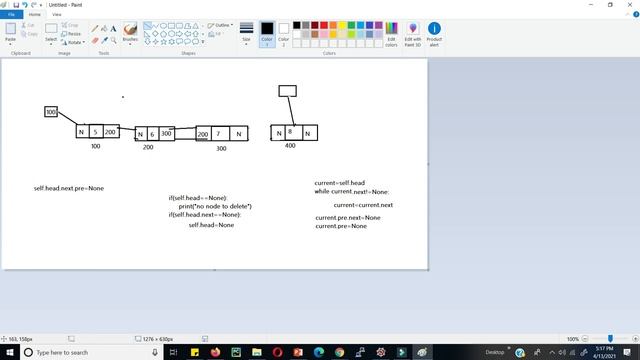Open Google Chrome from taskbar

[340, 352]
